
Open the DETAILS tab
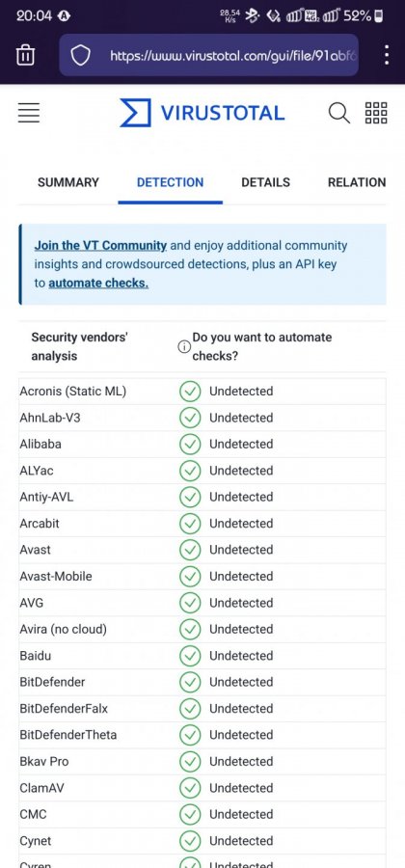point(265,182)
